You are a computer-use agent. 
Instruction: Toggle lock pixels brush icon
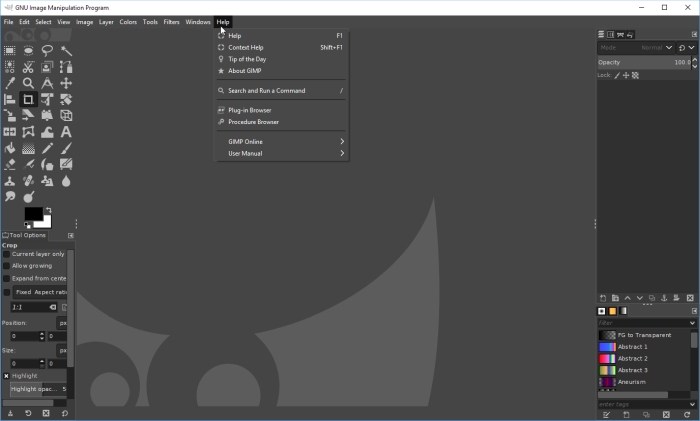coord(617,75)
